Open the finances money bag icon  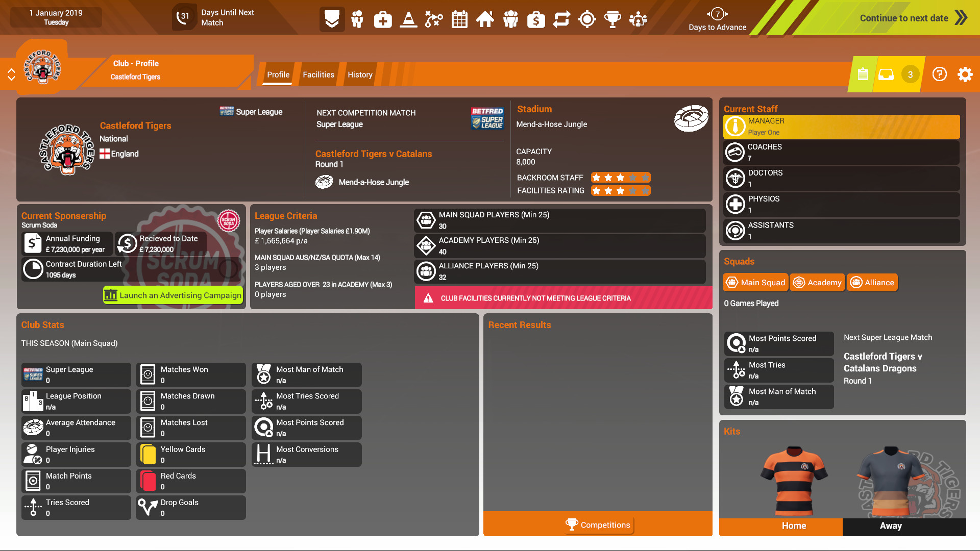536,19
